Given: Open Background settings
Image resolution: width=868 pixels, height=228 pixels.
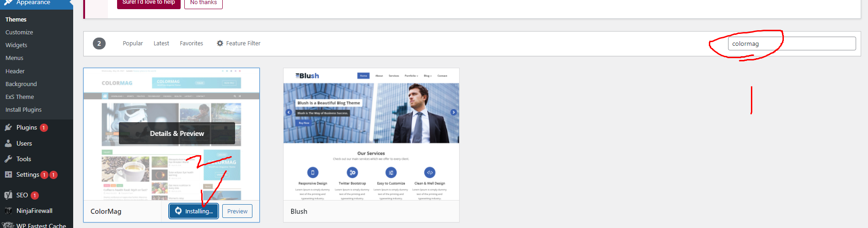Looking at the screenshot, I should point(21,84).
